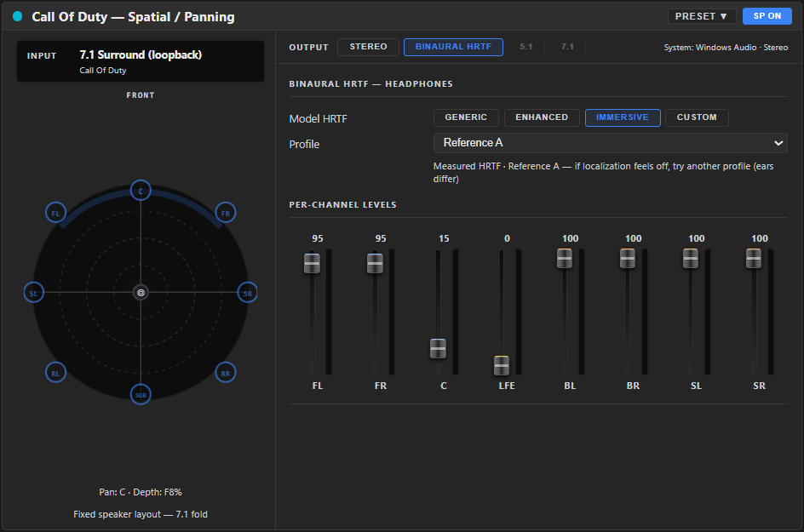Choose IMMERSIVE HRTF model
Screen dimensions: 804x532
coord(623,117)
